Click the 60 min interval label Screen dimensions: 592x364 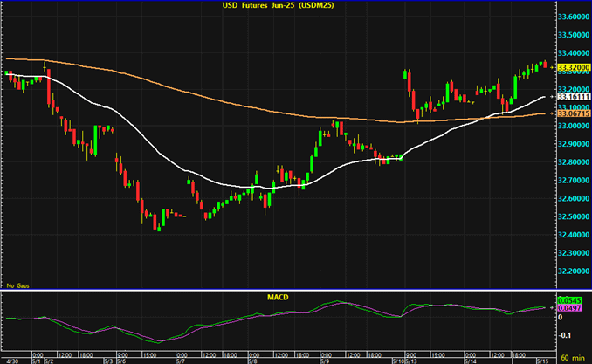tap(573, 359)
